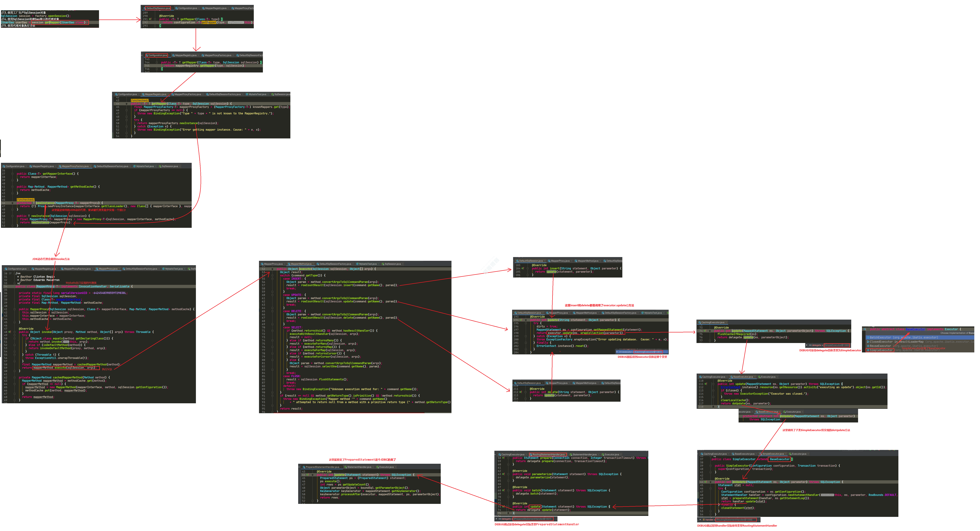Expand handler RoutingStatementHandler@1599 debug variable
This screenshot has height=531, width=980.
[x=700, y=520]
